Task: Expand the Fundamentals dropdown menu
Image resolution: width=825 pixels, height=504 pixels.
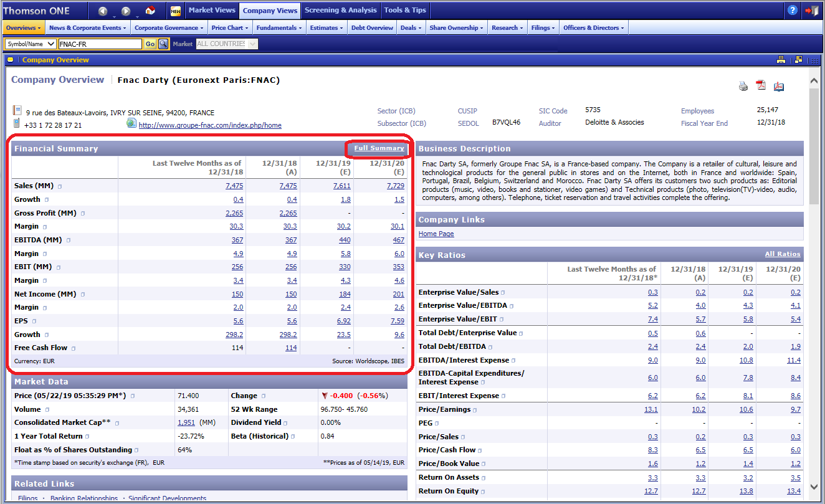Action: [279, 27]
